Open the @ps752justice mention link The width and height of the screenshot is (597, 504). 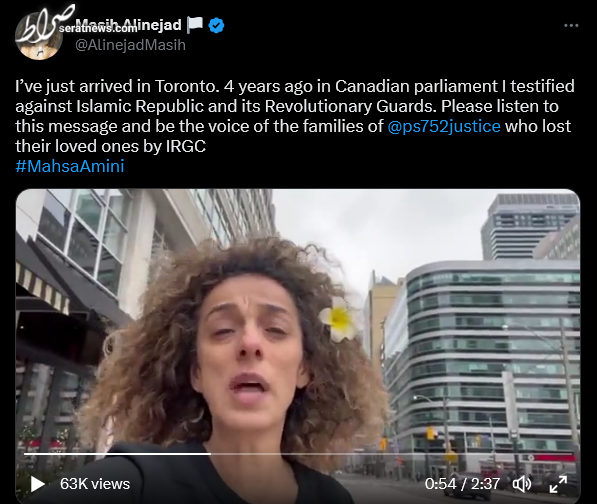point(444,126)
